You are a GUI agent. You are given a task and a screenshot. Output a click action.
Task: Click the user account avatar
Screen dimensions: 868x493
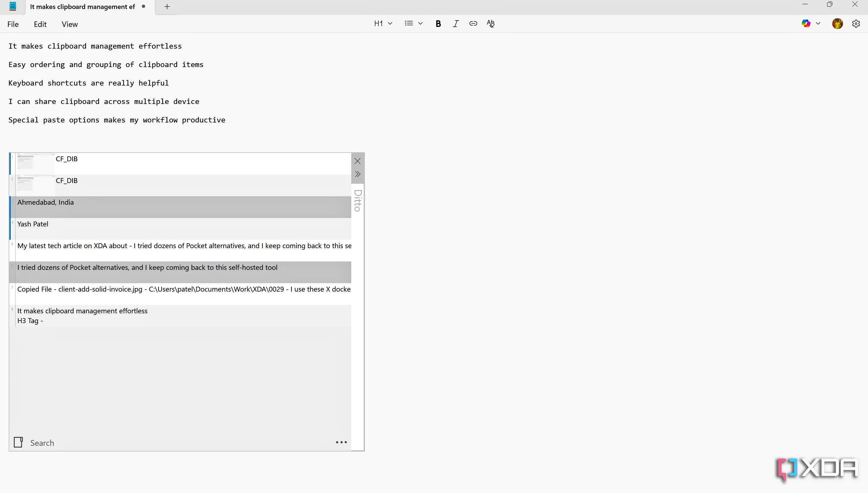click(837, 24)
